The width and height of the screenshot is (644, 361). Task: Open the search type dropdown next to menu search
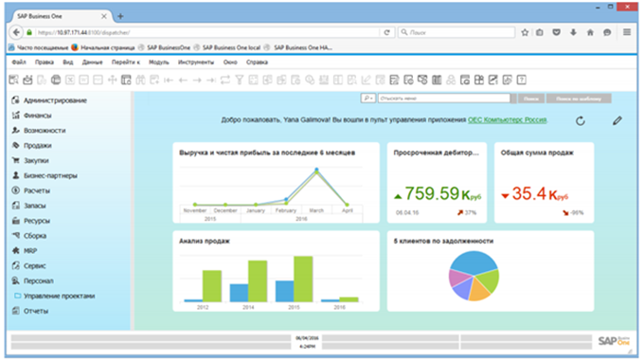368,99
